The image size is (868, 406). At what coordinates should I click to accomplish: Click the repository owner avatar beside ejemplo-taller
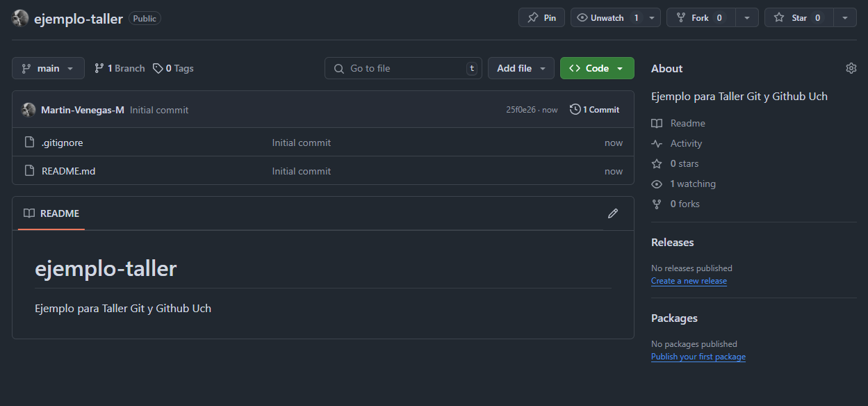pos(20,19)
